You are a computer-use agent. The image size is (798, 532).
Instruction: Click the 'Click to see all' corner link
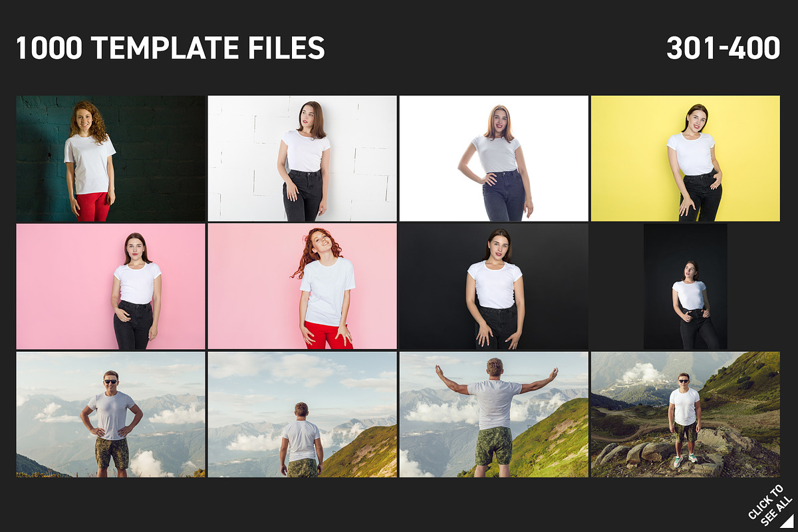coord(770,505)
